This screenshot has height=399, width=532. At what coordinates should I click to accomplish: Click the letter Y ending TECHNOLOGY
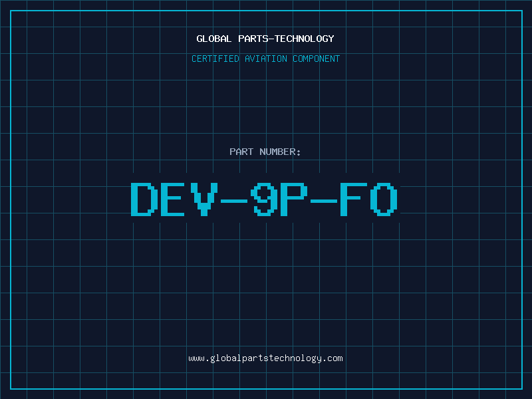tap(331, 39)
